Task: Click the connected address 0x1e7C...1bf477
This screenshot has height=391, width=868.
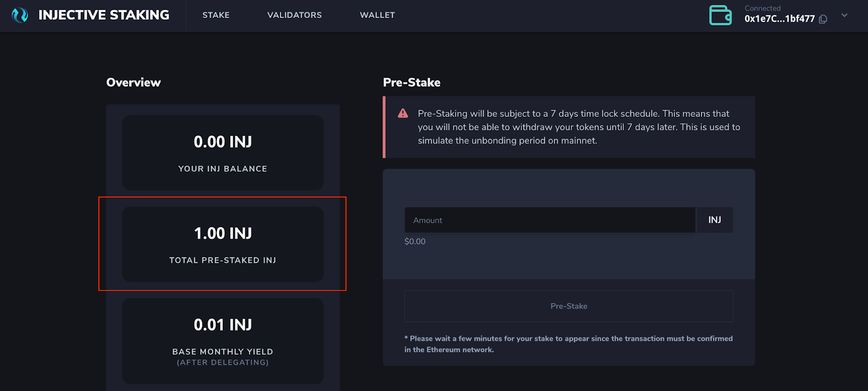Action: [779, 19]
